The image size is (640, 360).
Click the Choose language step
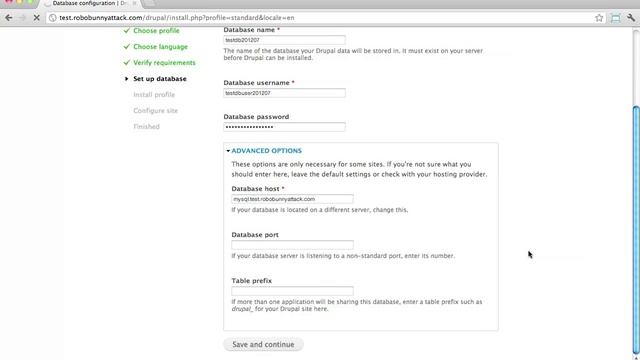(x=160, y=47)
